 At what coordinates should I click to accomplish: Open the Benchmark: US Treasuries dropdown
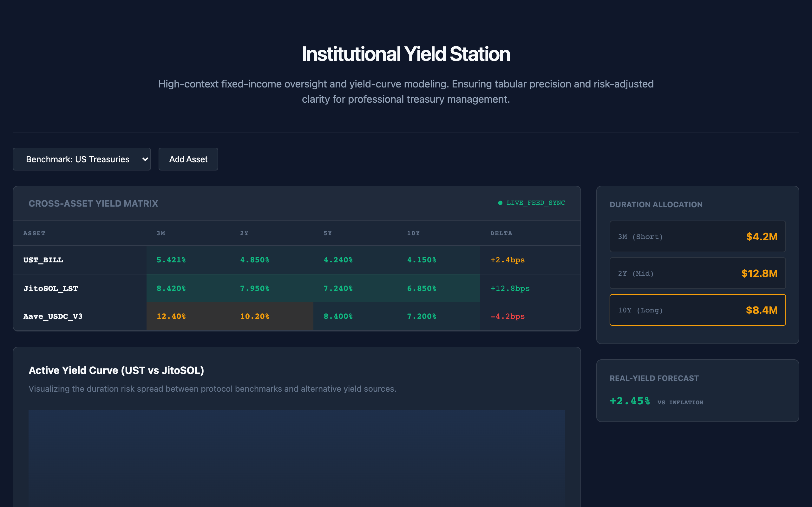(x=77, y=159)
